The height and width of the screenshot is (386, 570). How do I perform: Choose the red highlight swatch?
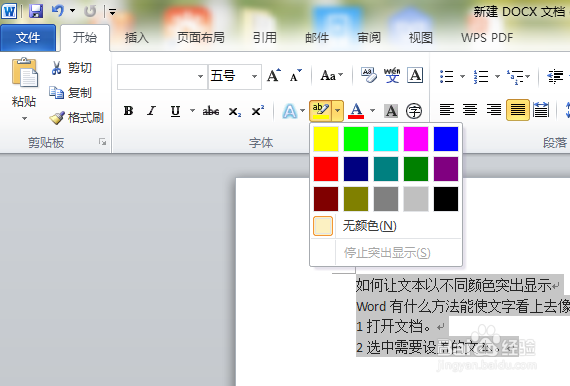pos(326,169)
